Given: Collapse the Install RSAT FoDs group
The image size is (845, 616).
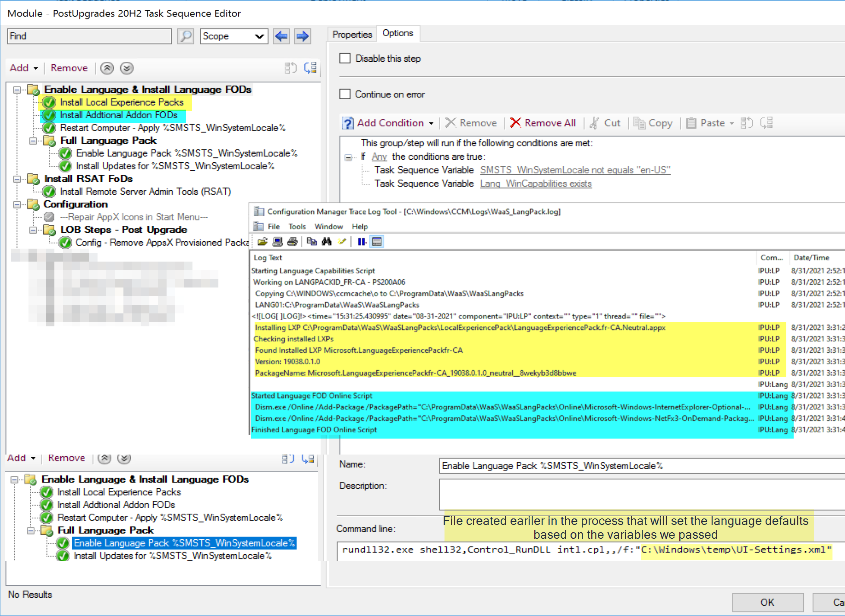Looking at the screenshot, I should pyautogui.click(x=17, y=179).
